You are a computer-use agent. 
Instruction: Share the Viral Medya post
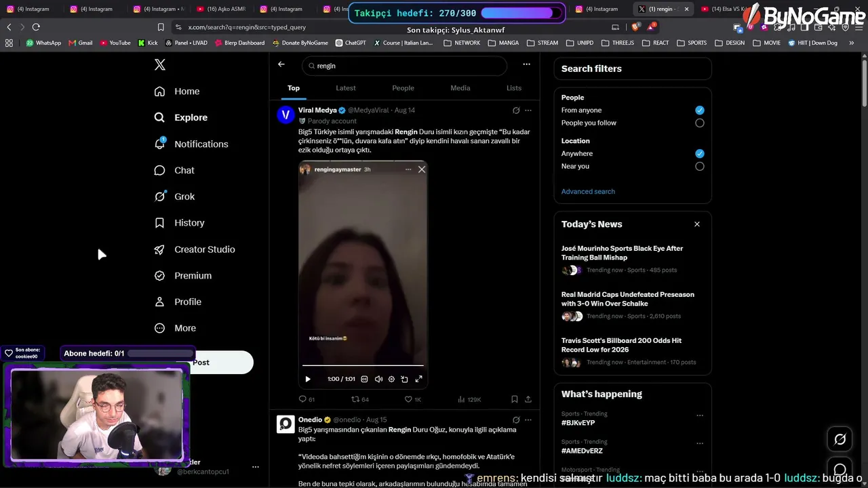[528, 399]
